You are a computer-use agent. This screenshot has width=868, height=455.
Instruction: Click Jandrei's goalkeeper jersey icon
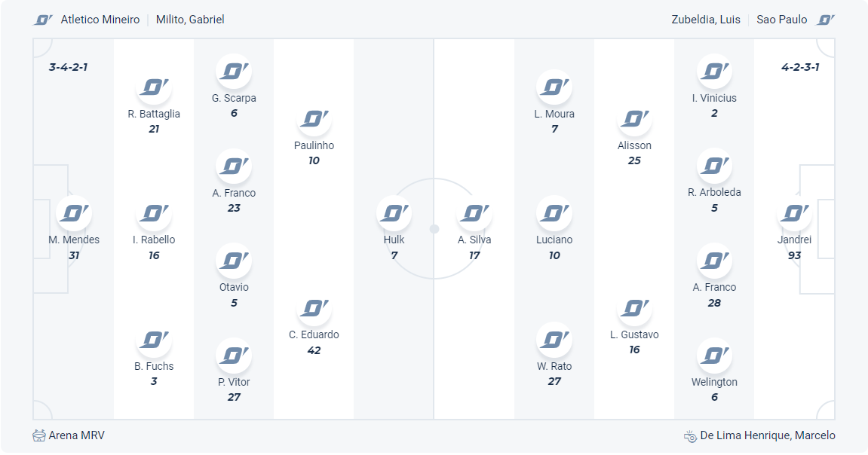coord(794,214)
